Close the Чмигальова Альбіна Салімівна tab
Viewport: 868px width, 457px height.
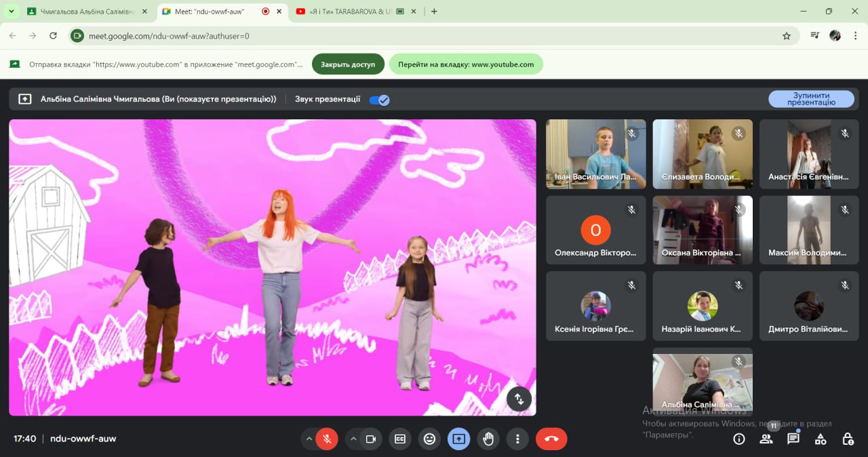click(145, 12)
